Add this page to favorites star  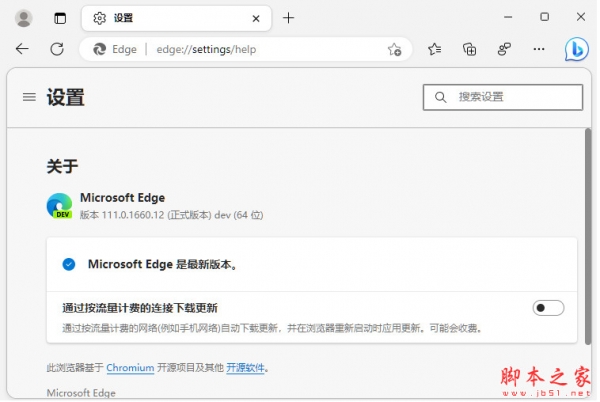click(394, 49)
